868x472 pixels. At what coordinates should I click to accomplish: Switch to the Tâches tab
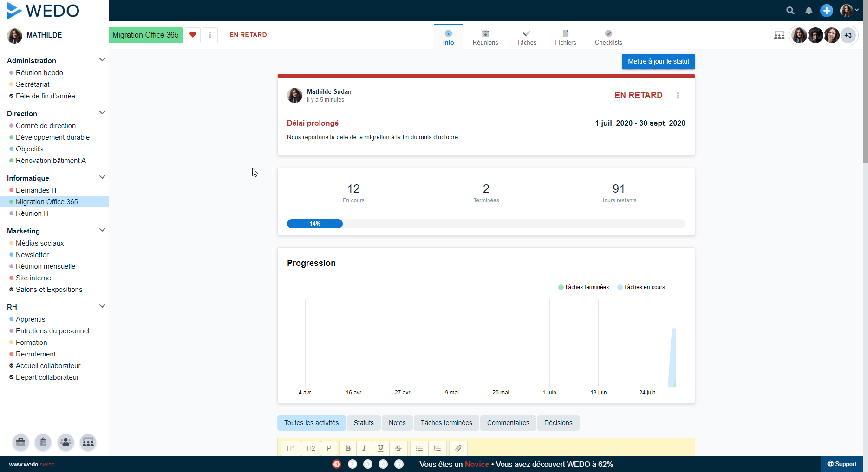tap(526, 37)
